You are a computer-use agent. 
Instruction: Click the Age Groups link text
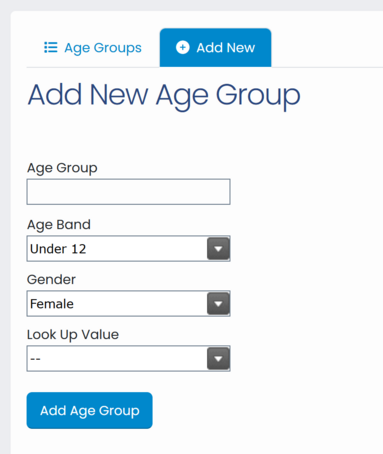point(103,48)
